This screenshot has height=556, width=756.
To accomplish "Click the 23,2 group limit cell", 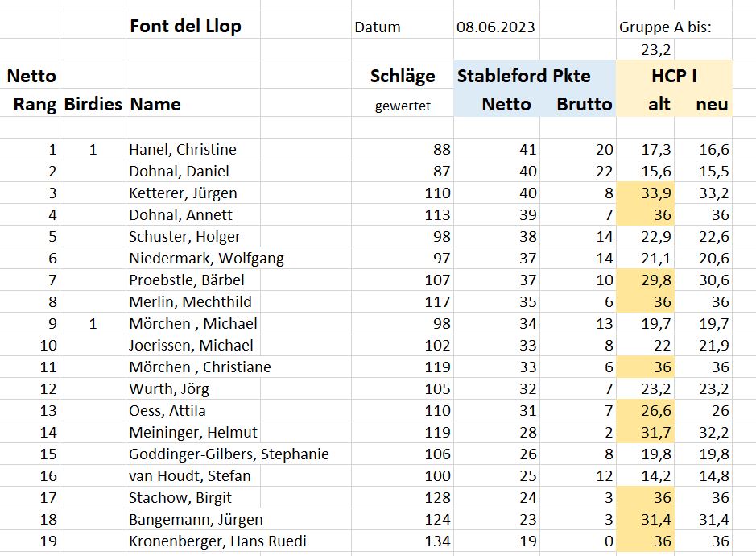I will click(655, 50).
